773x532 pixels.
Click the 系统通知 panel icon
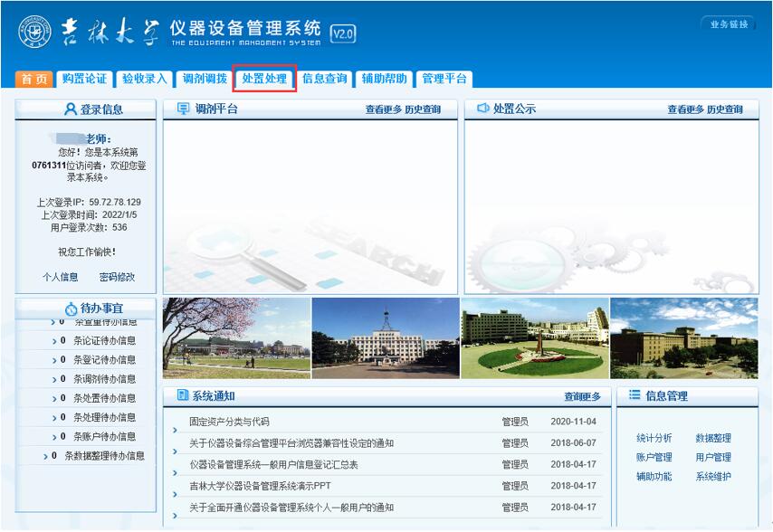tap(182, 395)
